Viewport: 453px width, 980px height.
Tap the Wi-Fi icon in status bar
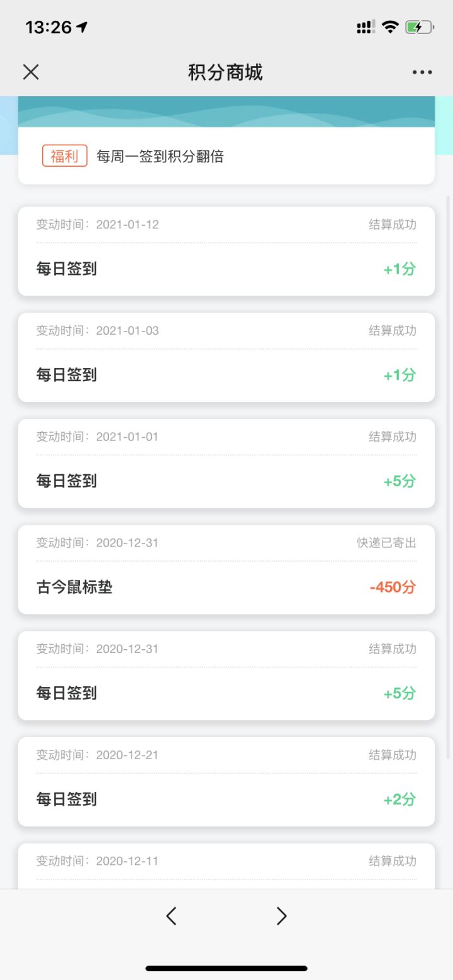[390, 27]
